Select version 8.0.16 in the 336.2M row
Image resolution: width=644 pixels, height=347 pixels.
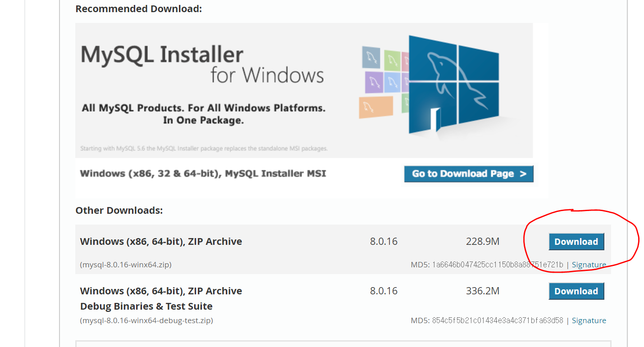tap(384, 291)
